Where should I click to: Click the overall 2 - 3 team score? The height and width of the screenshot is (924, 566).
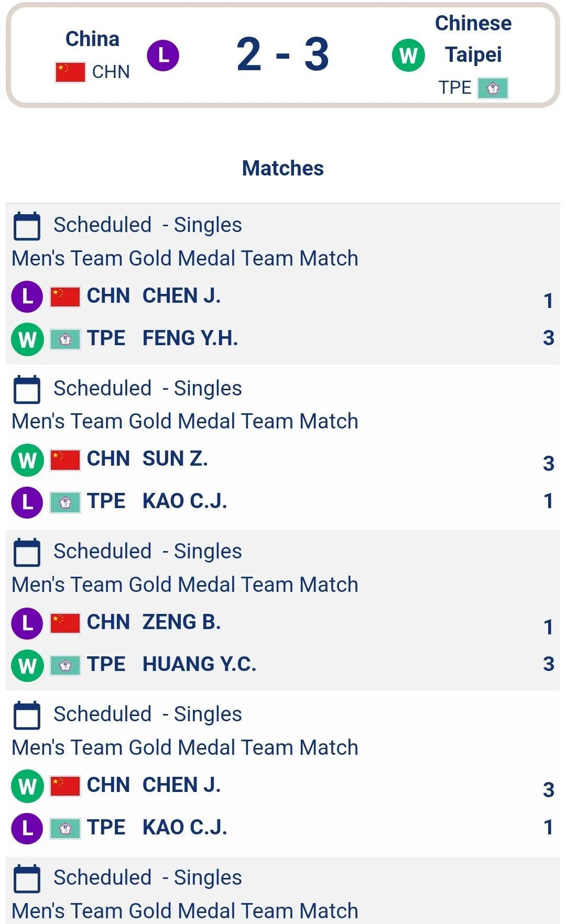click(x=283, y=54)
